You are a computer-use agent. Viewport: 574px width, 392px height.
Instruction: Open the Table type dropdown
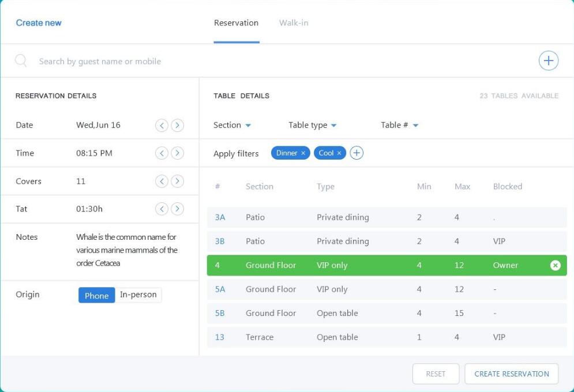(312, 125)
